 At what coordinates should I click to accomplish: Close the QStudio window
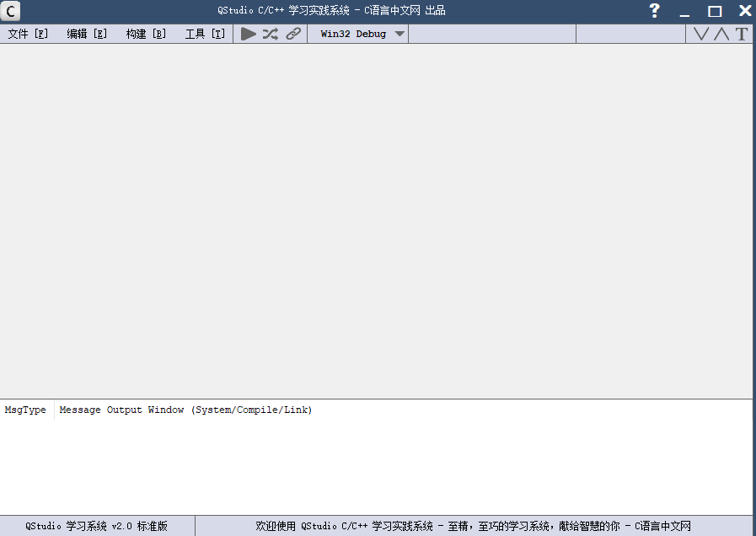pos(745,11)
